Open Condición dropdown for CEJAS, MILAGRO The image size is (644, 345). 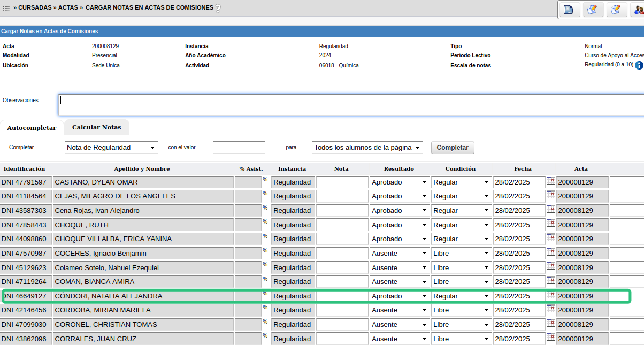461,196
